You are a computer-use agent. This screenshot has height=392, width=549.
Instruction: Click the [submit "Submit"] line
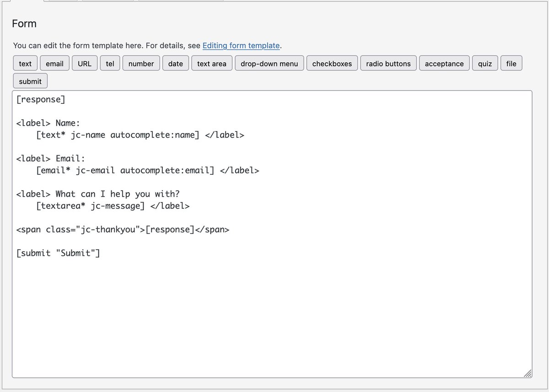tap(58, 253)
